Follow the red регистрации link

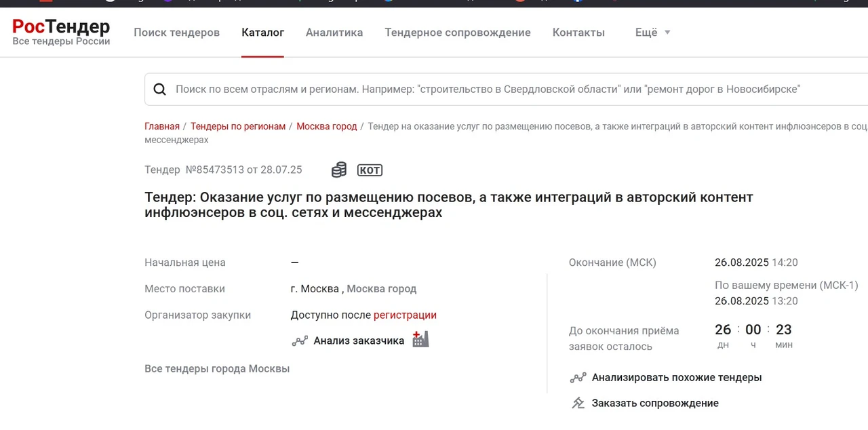(x=405, y=315)
